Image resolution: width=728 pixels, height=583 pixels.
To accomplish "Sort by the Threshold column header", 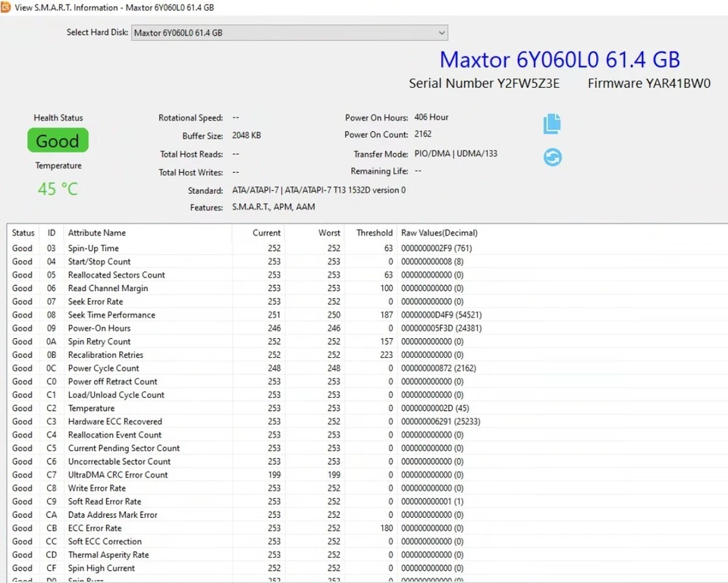I will (372, 233).
